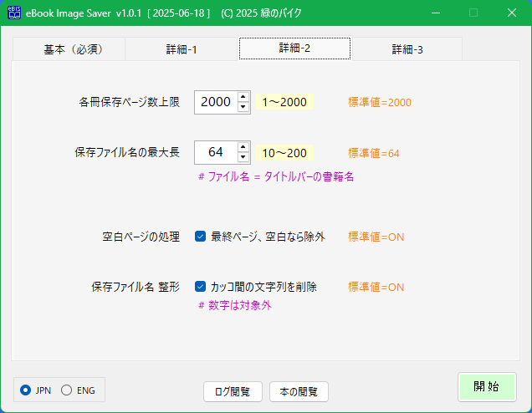Click the 10～200 range hint

point(284,153)
